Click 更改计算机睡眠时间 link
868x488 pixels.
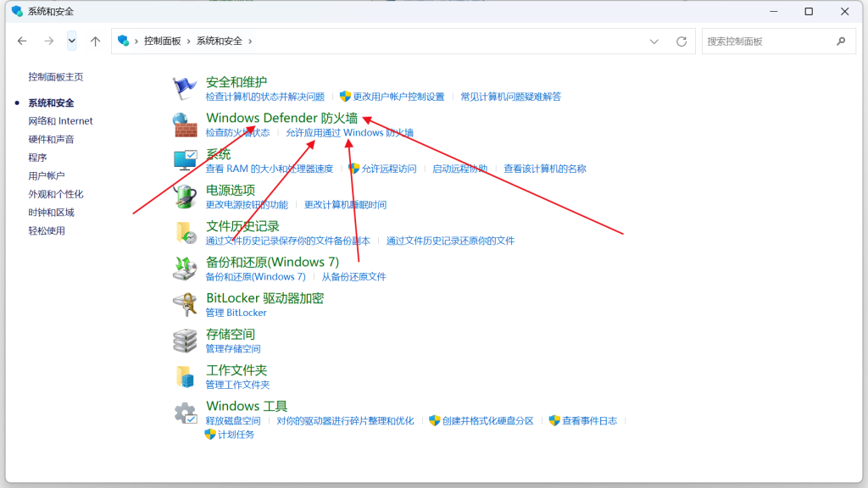[x=345, y=205]
